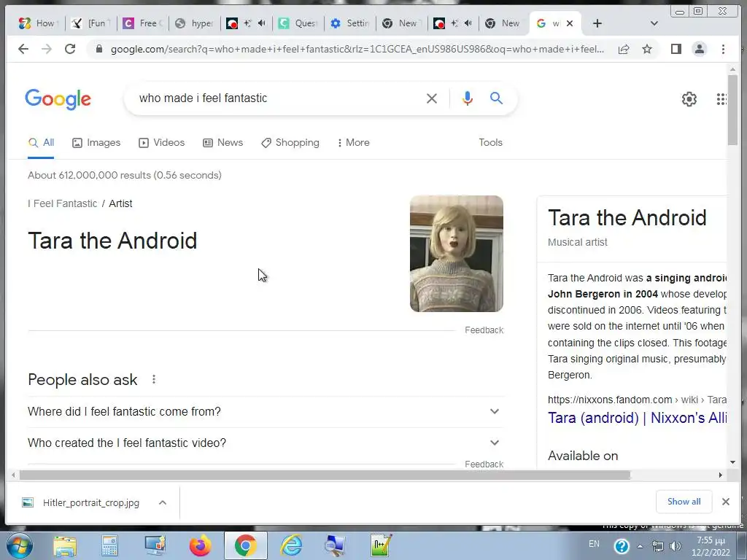
Task: Select the All results tab
Action: 41,143
